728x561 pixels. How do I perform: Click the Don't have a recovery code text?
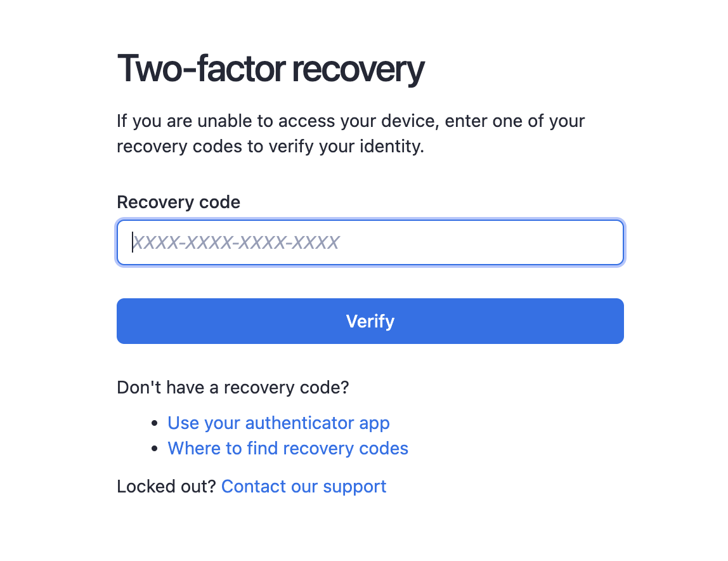pyautogui.click(x=232, y=387)
